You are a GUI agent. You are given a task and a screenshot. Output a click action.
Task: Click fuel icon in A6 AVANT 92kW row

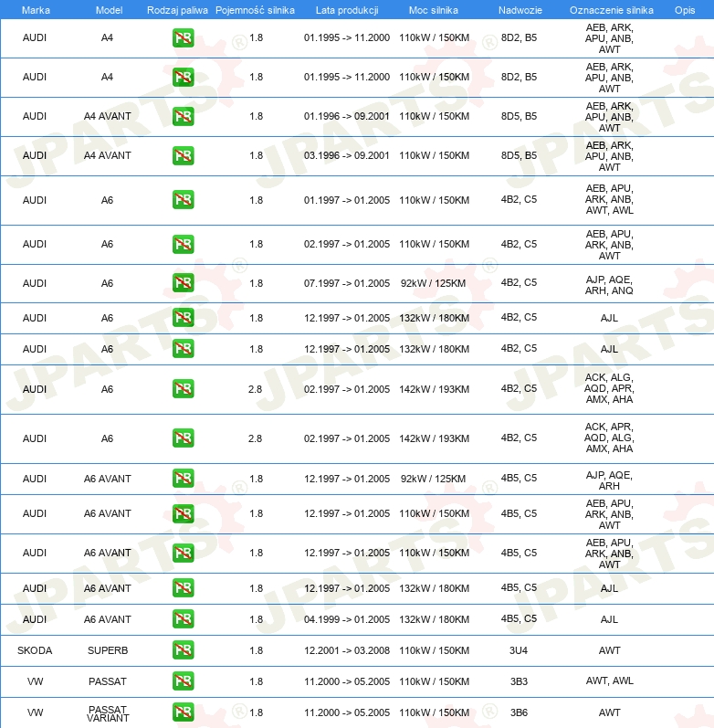[x=183, y=479]
